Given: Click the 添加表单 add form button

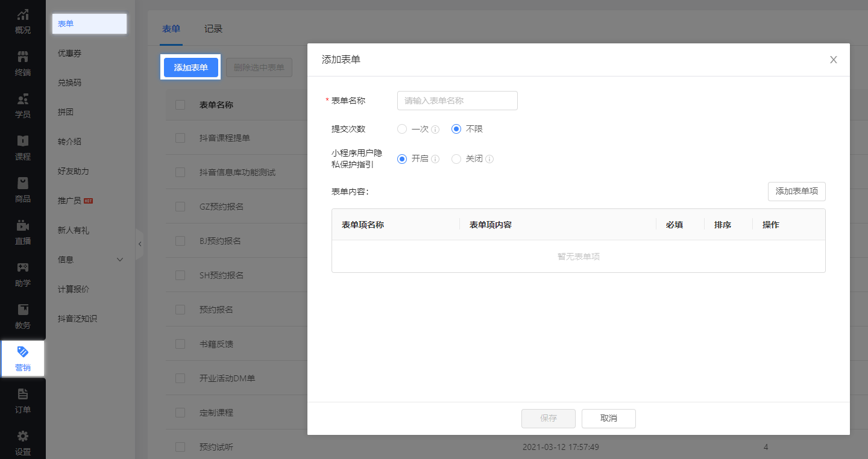Looking at the screenshot, I should pos(191,67).
